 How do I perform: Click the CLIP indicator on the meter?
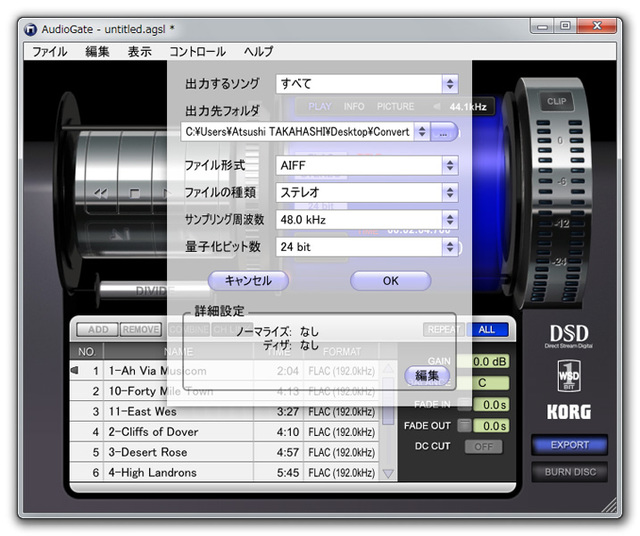557,101
